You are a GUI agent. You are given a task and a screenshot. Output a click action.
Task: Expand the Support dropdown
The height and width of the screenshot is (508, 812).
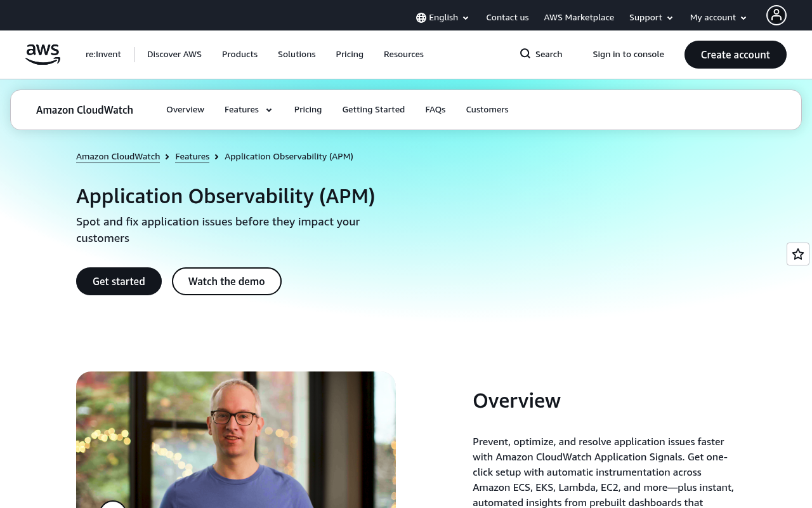651,18
